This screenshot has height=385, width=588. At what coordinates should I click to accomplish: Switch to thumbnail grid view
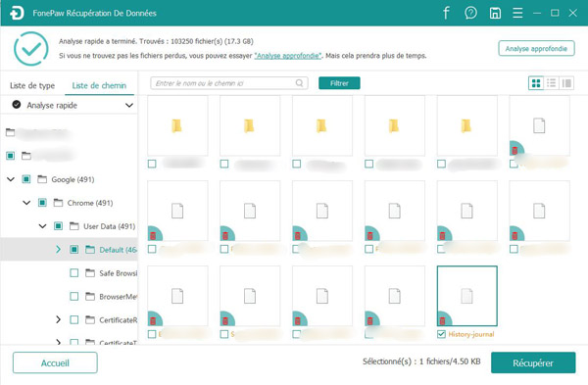coord(536,83)
